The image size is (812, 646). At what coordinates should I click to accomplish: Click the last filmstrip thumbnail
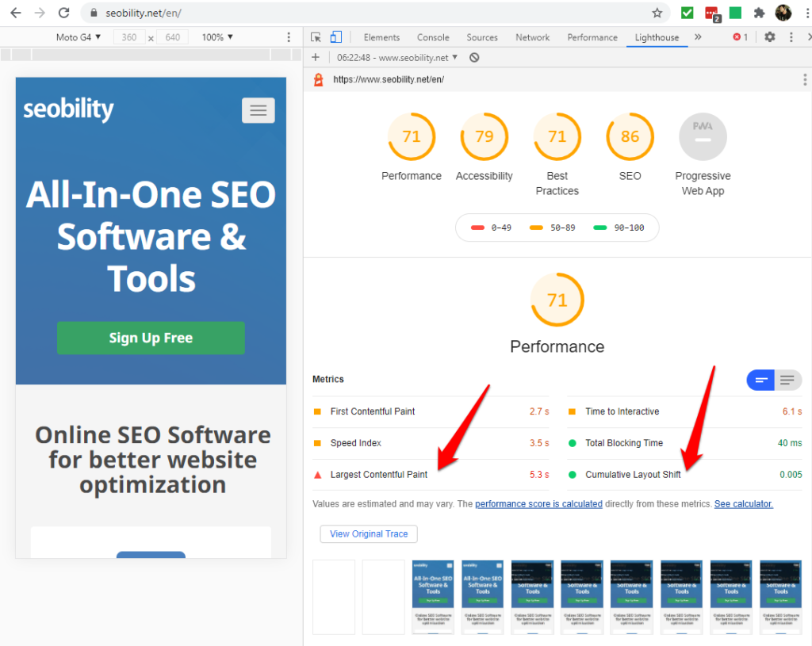tap(780, 597)
